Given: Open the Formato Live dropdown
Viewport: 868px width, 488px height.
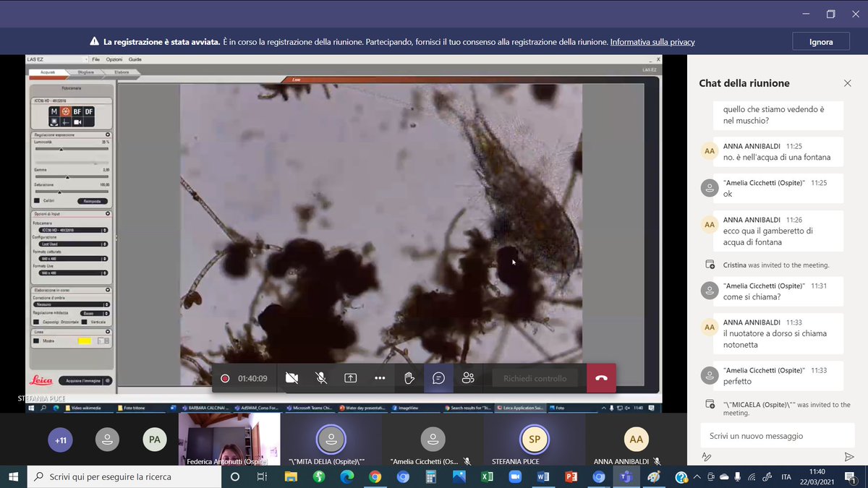Looking at the screenshot, I should coord(72,273).
